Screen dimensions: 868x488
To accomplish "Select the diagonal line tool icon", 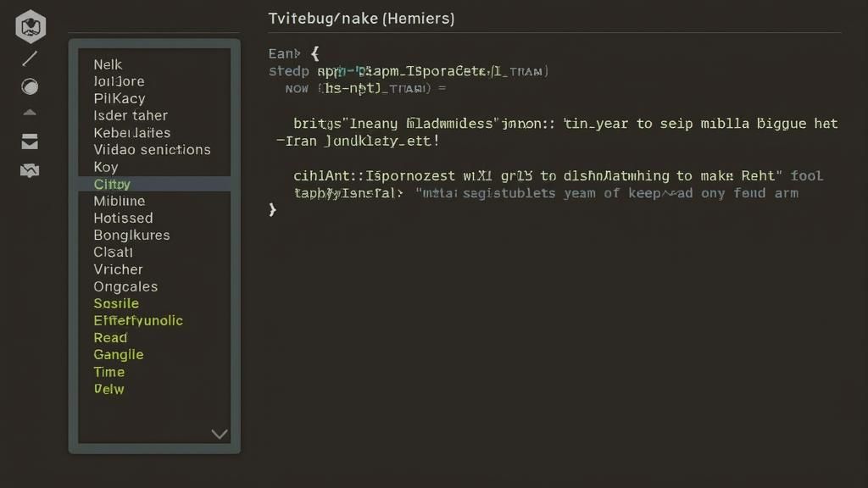I will 30,58.
